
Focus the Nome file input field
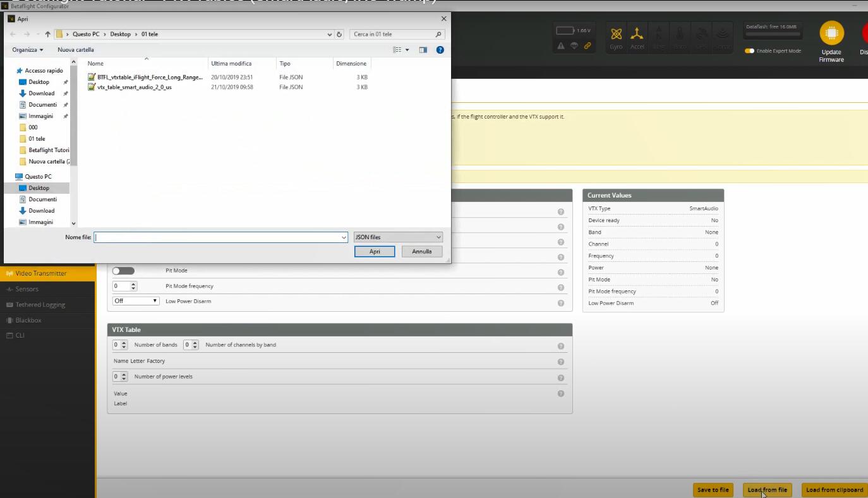[x=217, y=237]
